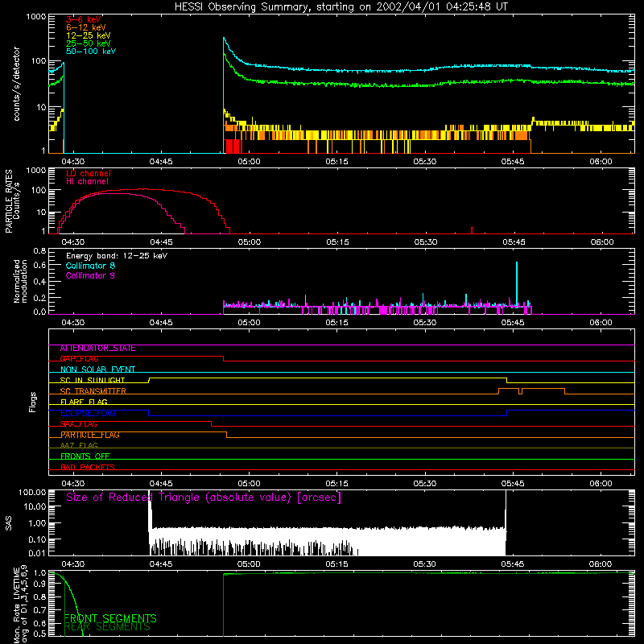This screenshot has width=644, height=644.
Task: Click the small red blip in particle rates plot
Action: coord(472,230)
